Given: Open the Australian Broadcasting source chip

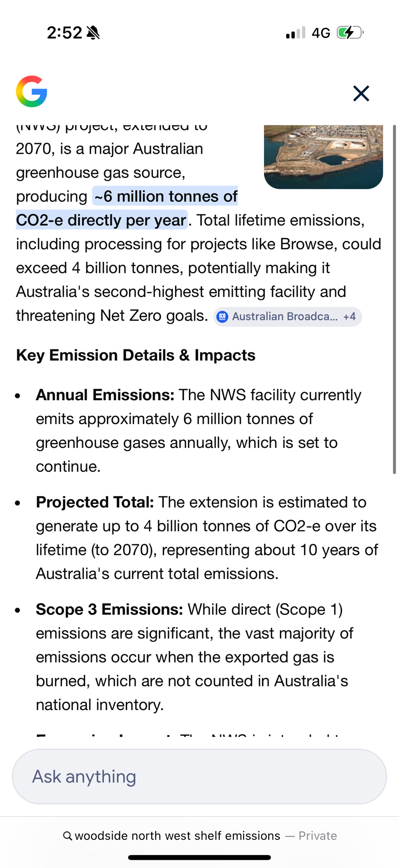Looking at the screenshot, I should click(x=284, y=317).
